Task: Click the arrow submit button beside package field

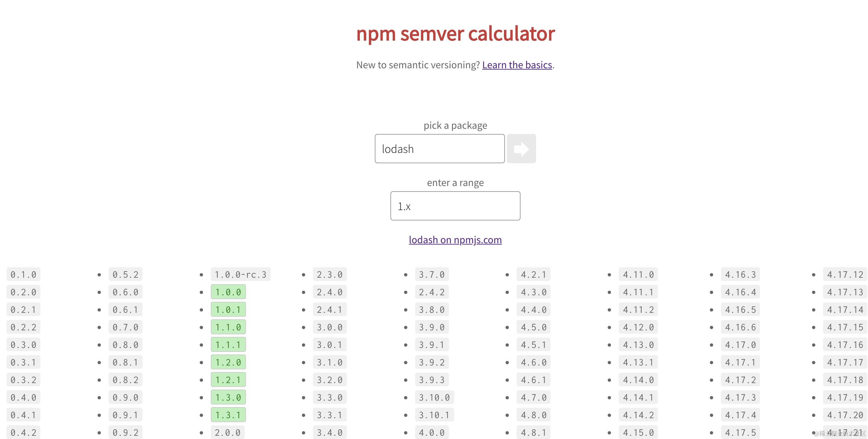Action: 521,149
